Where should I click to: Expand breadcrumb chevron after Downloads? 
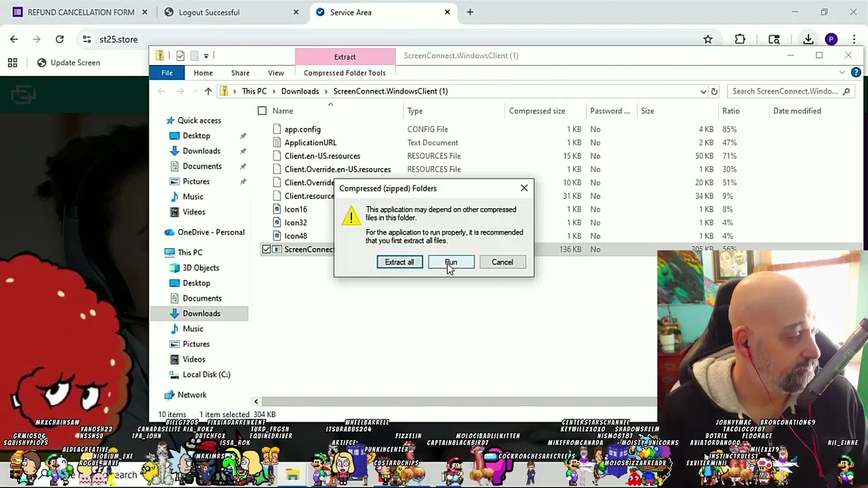coord(326,91)
